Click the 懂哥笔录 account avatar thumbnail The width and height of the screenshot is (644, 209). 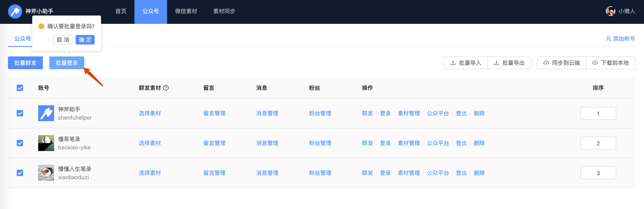pos(46,143)
